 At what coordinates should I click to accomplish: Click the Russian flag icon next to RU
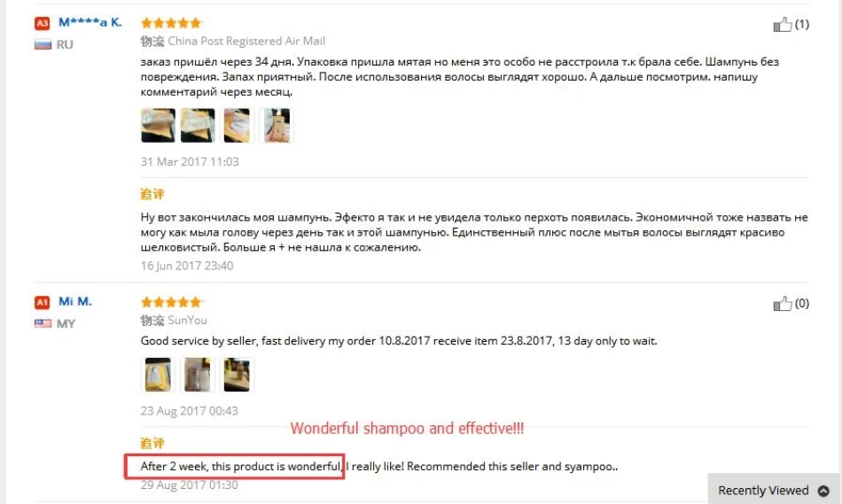pos(43,44)
